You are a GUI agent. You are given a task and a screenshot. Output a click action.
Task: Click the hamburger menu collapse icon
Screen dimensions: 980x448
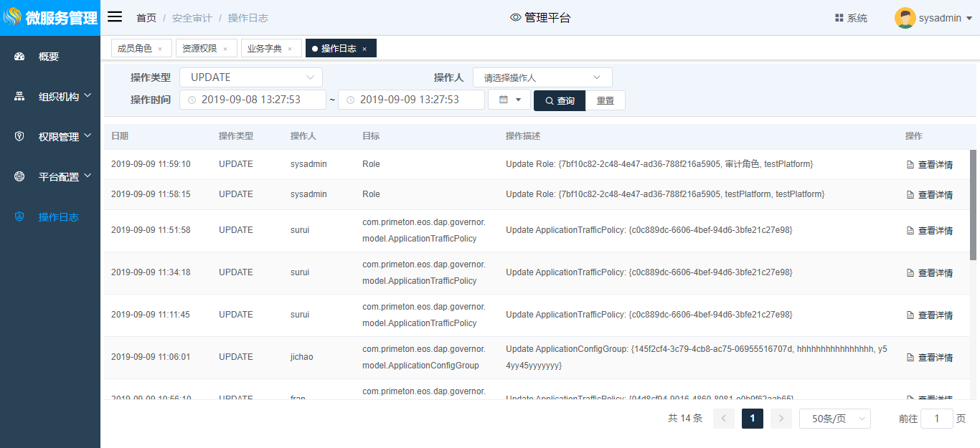(115, 17)
